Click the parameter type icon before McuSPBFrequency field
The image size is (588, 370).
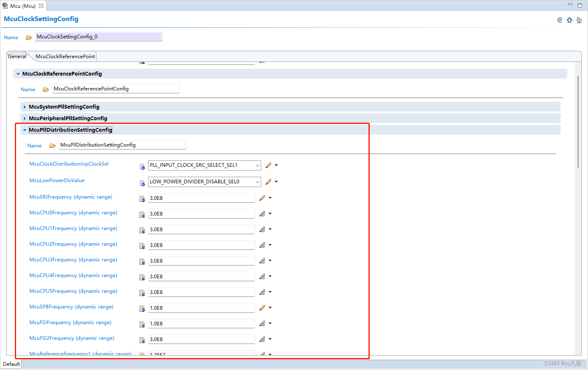coord(142,309)
